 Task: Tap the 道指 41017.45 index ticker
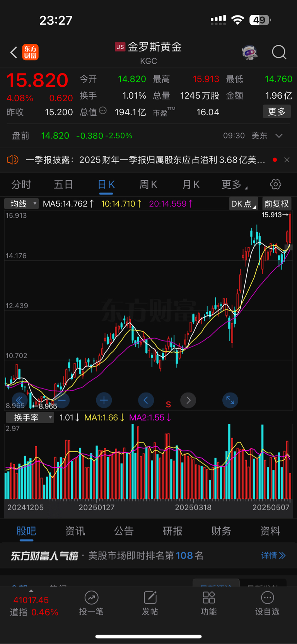(34, 606)
